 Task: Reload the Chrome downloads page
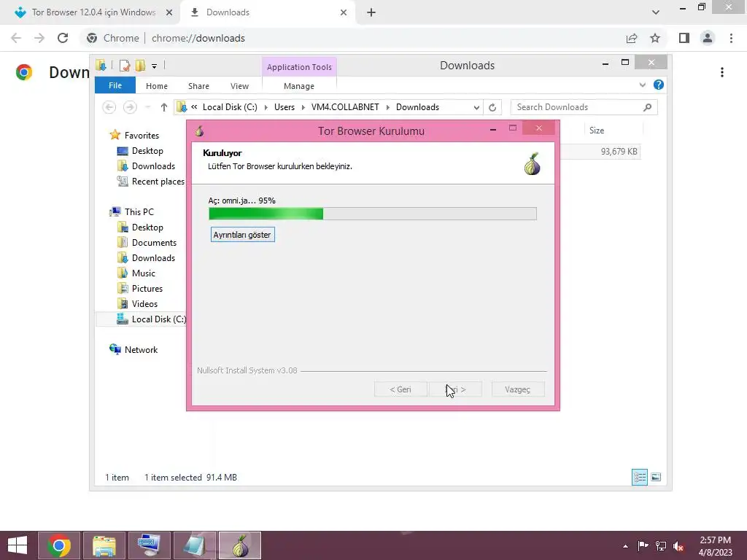[63, 38]
